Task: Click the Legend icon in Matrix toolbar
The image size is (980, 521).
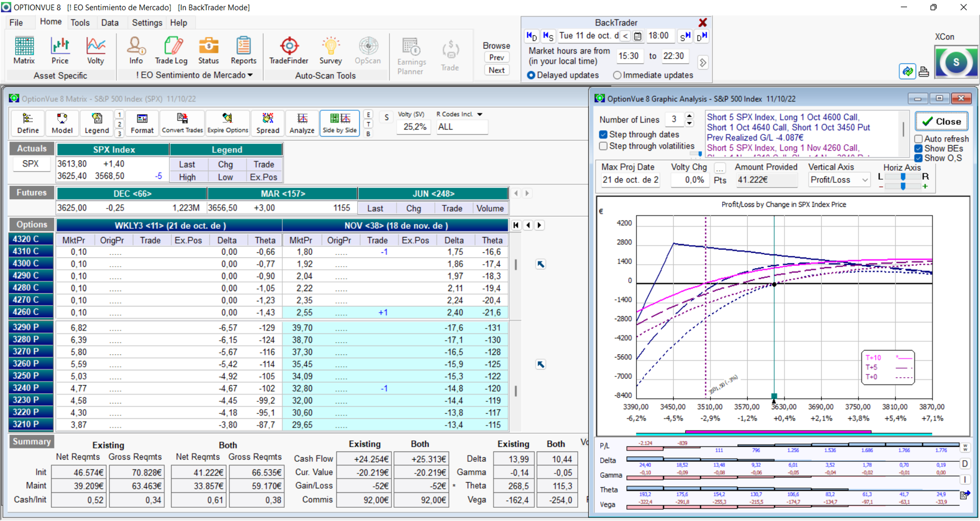Action: click(x=97, y=123)
